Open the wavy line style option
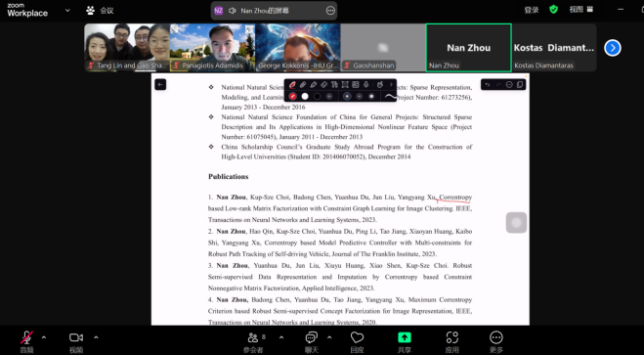 coord(391,97)
